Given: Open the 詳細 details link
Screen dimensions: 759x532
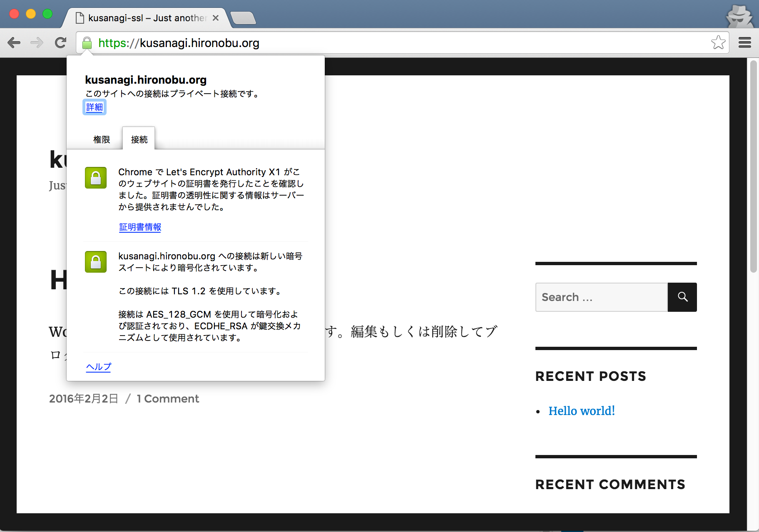Looking at the screenshot, I should [x=95, y=107].
